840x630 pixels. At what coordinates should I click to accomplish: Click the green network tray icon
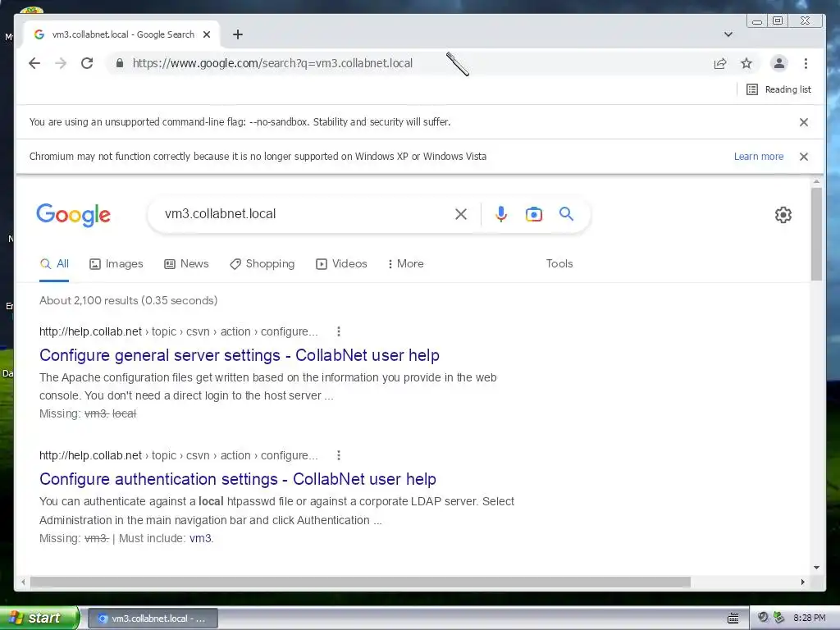pos(778,618)
